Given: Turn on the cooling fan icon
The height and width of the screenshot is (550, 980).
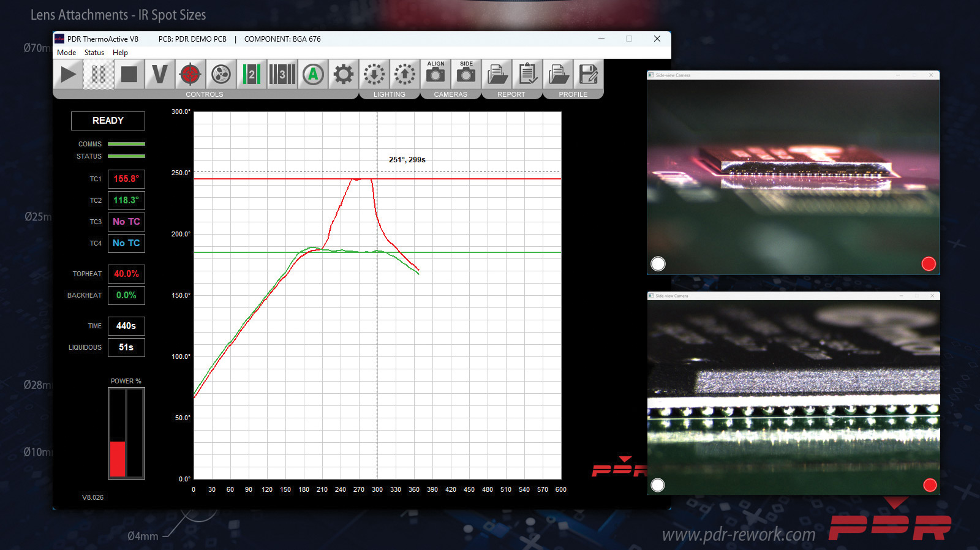Looking at the screenshot, I should tap(221, 75).
